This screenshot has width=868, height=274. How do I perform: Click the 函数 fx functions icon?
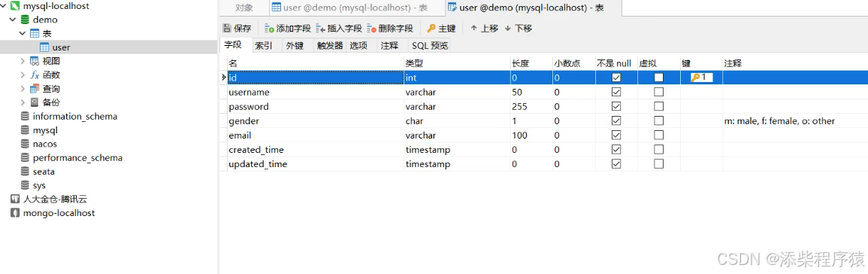(x=35, y=75)
